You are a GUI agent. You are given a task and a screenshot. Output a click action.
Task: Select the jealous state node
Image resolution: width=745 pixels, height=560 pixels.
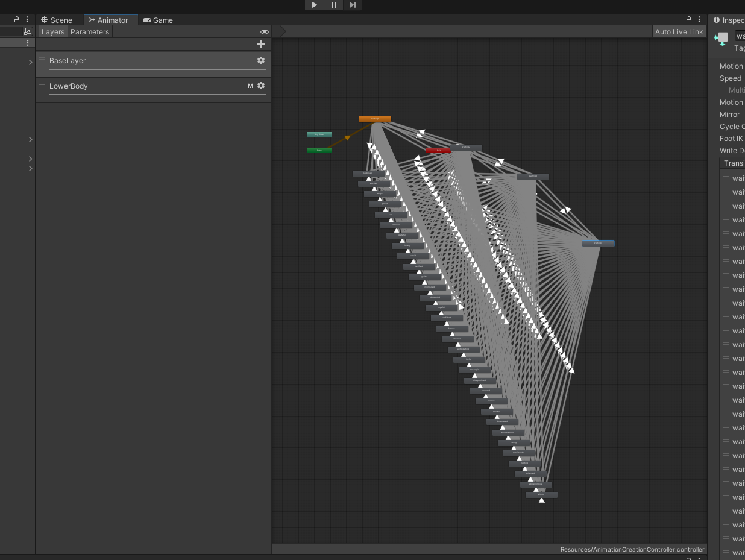(491, 401)
